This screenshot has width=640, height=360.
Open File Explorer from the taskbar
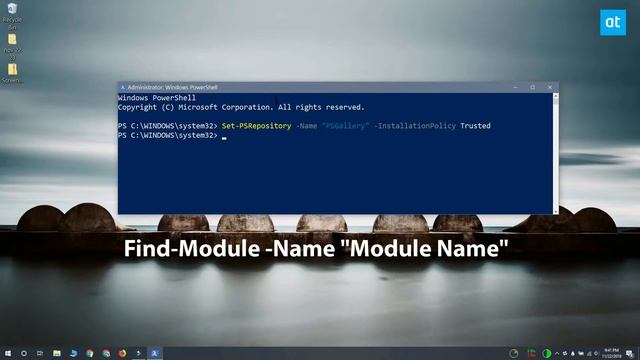coord(57,353)
